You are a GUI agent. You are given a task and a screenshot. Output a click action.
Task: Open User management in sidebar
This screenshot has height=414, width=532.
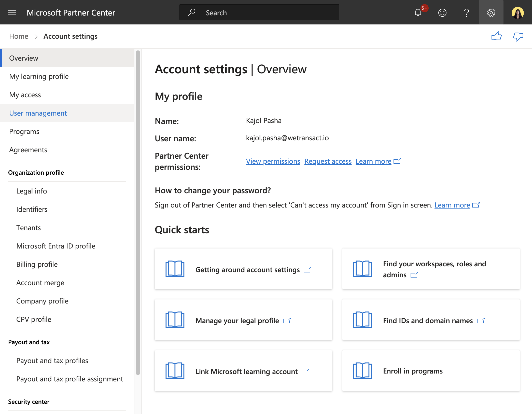(67, 113)
